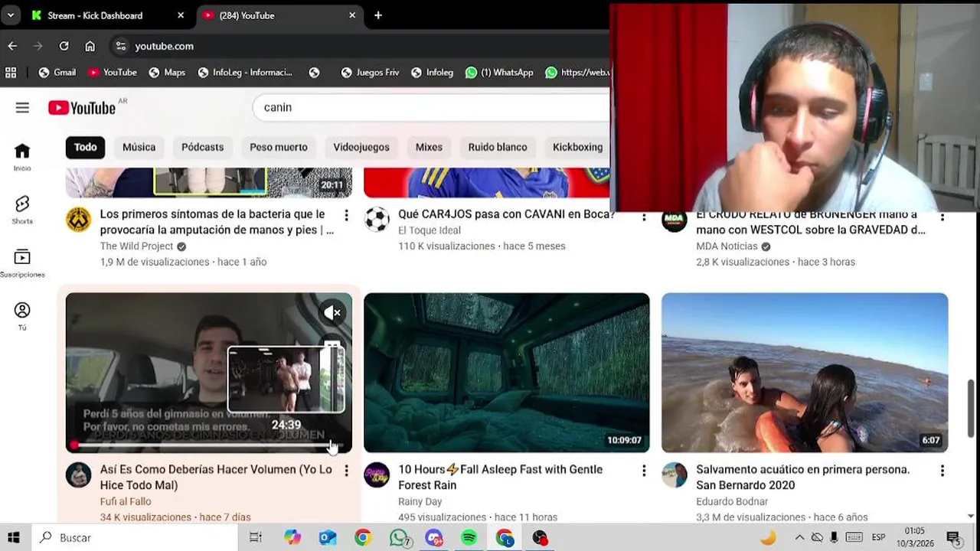Image resolution: width=980 pixels, height=551 pixels.
Task: Open options for '10 Hours Fall Asleep' video
Action: coord(644,471)
